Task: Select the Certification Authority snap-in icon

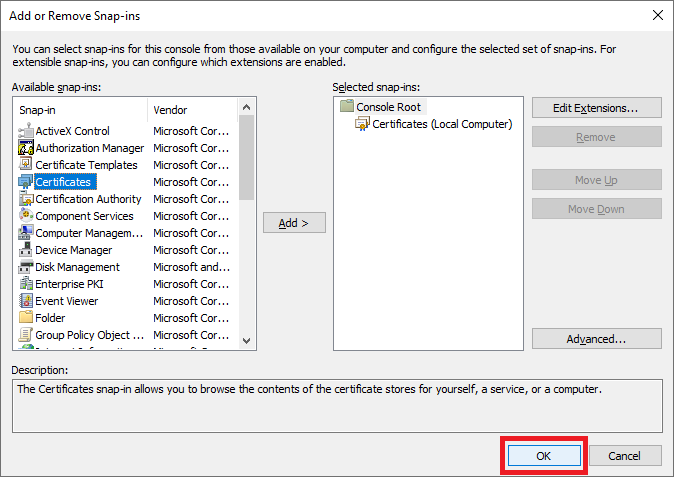Action: (26, 199)
